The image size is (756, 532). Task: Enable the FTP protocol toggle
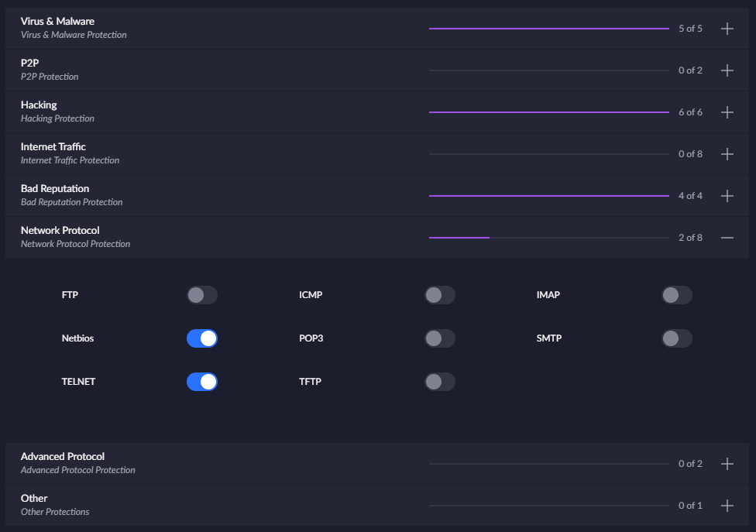[202, 295]
